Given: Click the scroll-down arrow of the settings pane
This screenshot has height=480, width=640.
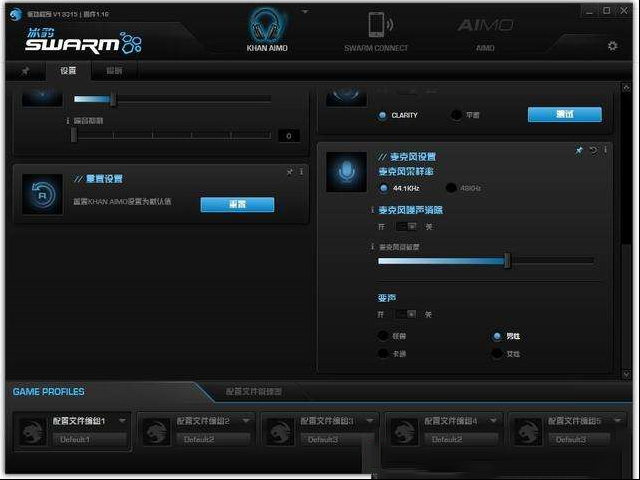Looking at the screenshot, I should 626,374.
